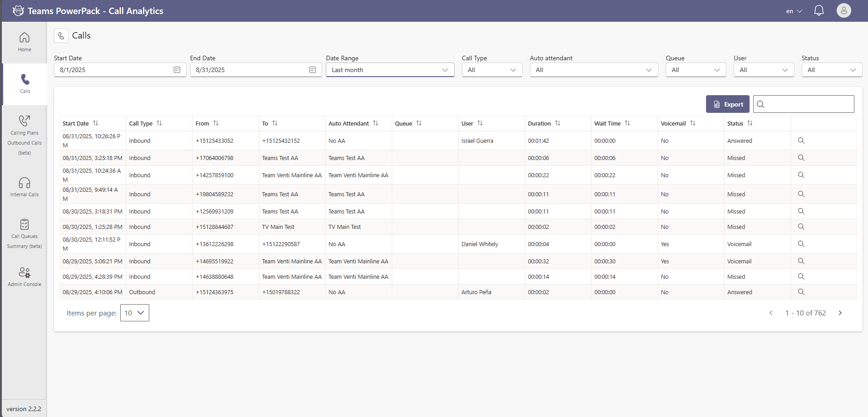Expand the Date Range dropdown

click(x=390, y=70)
